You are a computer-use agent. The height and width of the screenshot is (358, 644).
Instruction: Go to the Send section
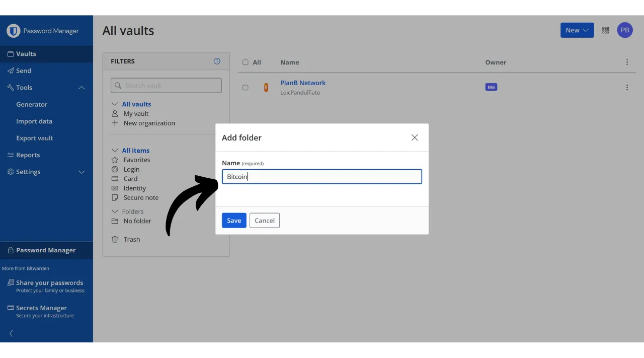[23, 71]
